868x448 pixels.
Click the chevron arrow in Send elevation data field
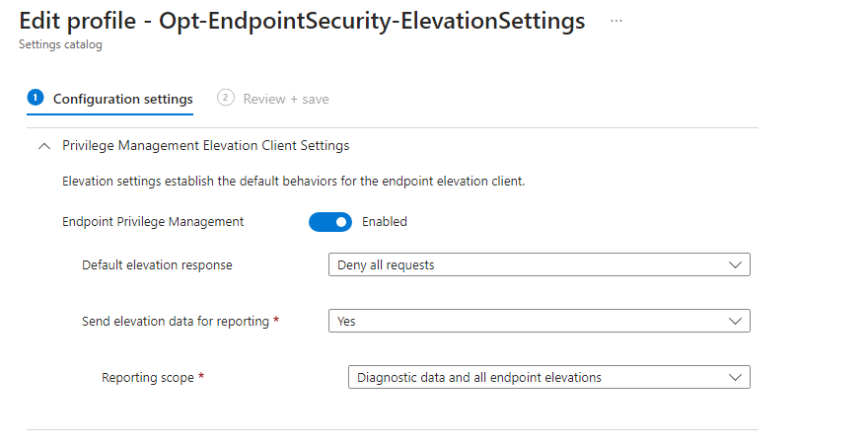(x=734, y=321)
